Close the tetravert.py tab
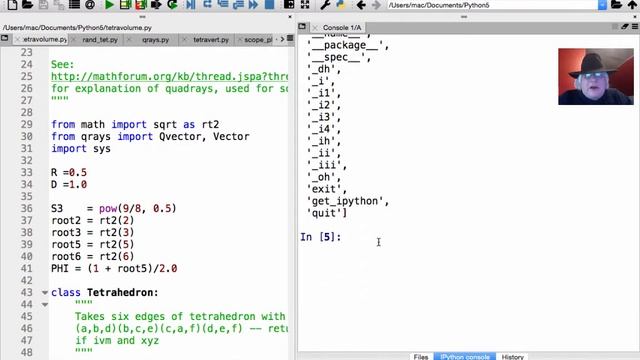 click(x=184, y=40)
